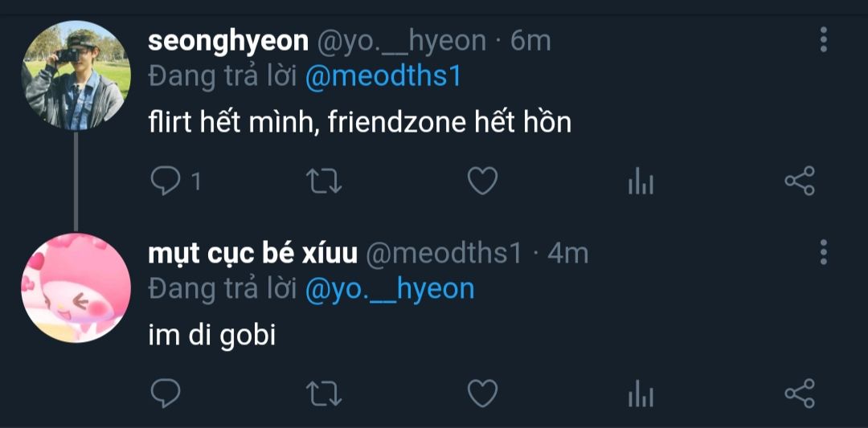868x428 pixels.
Task: Like the "im di gobi" tweet
Action: tap(482, 393)
